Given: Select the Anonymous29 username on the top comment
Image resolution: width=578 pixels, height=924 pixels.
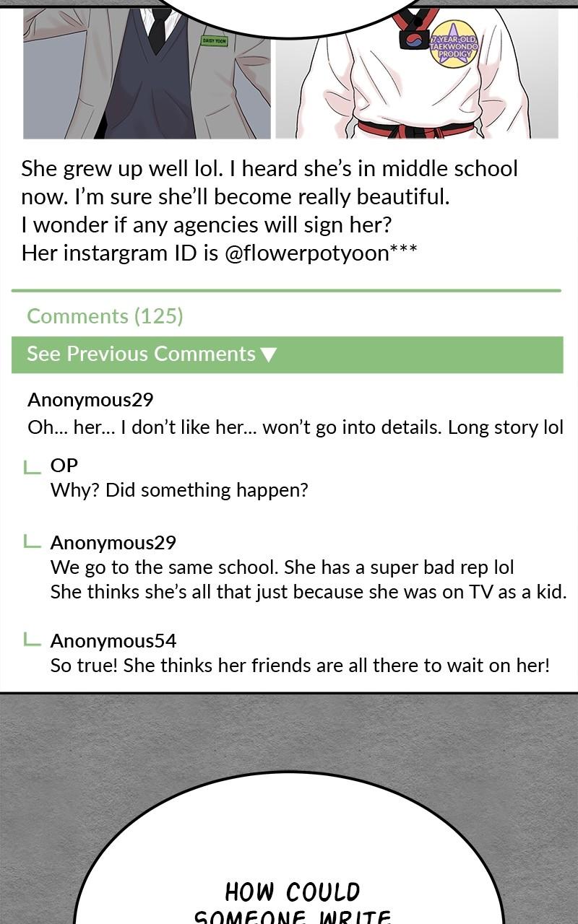Looking at the screenshot, I should [90, 400].
